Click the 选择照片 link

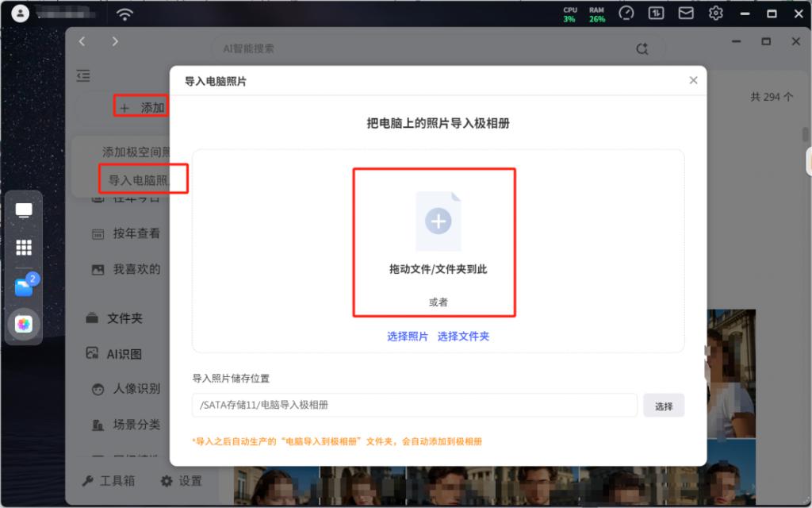[408, 337]
